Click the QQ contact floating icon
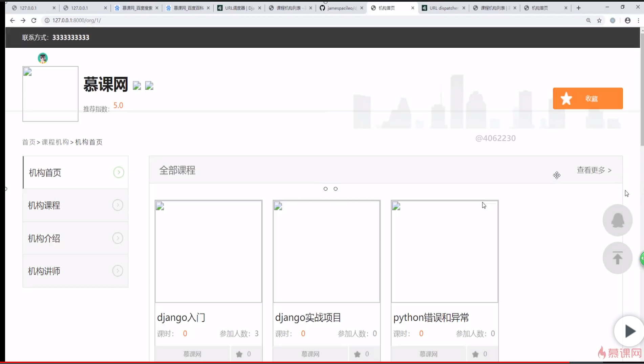Viewport: 644px width, 364px height. click(x=617, y=220)
